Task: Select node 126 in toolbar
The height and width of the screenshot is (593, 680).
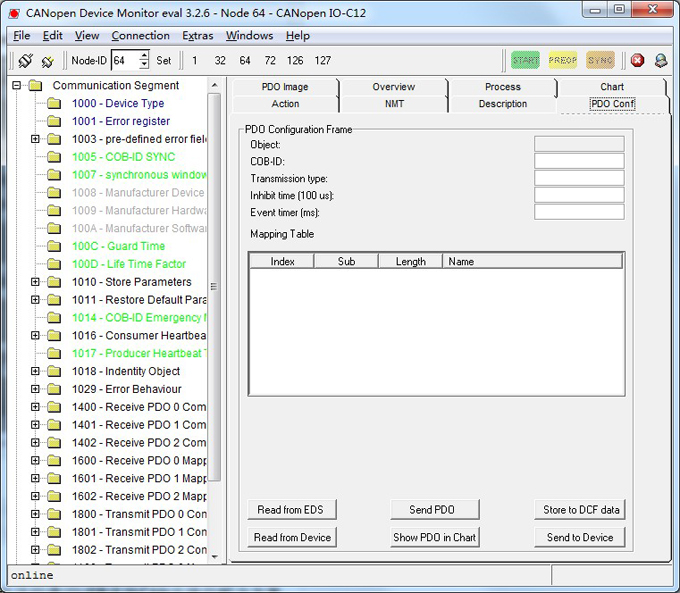Action: [x=295, y=60]
